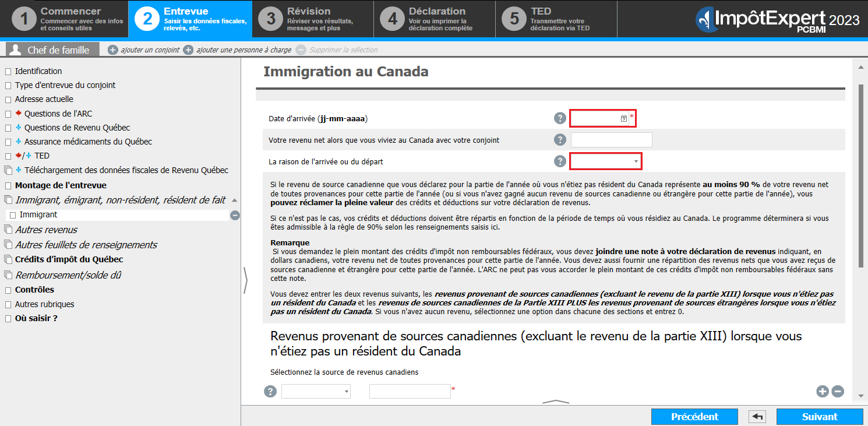Expand the bottom panel chevron handle
The width and height of the screenshot is (868, 426).
point(556,402)
